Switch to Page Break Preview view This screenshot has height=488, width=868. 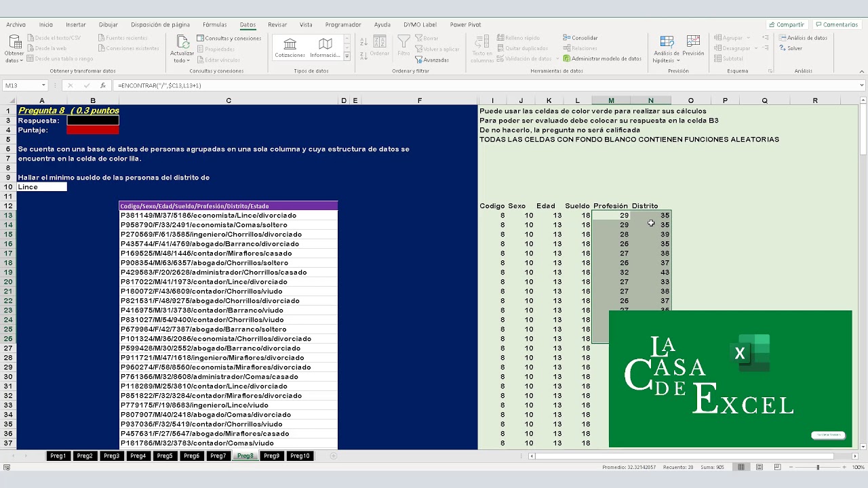pos(778,467)
